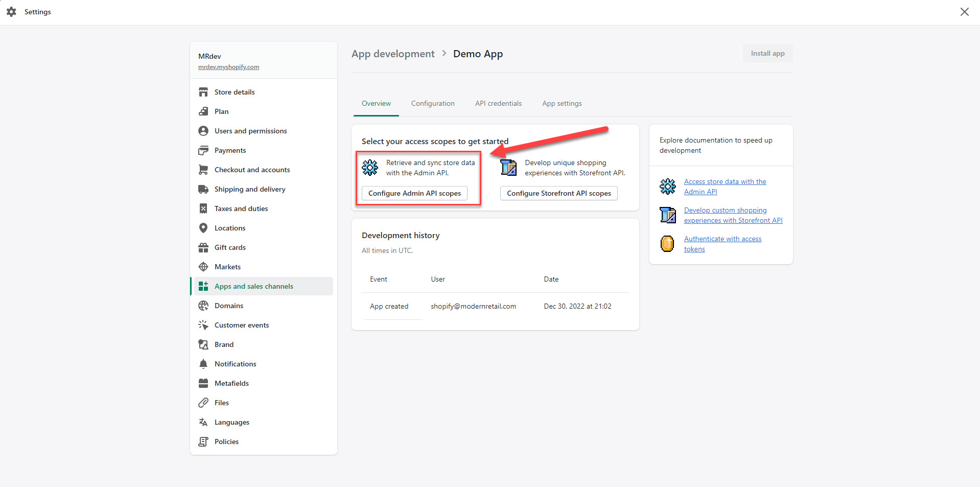980x487 pixels.
Task: Click the gear icon beside Access store data link
Action: pyautogui.click(x=668, y=187)
